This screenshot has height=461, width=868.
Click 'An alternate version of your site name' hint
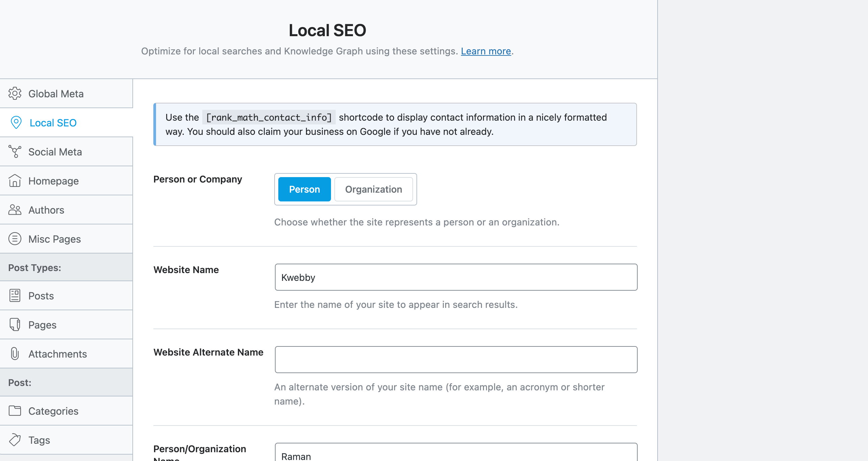point(439,394)
